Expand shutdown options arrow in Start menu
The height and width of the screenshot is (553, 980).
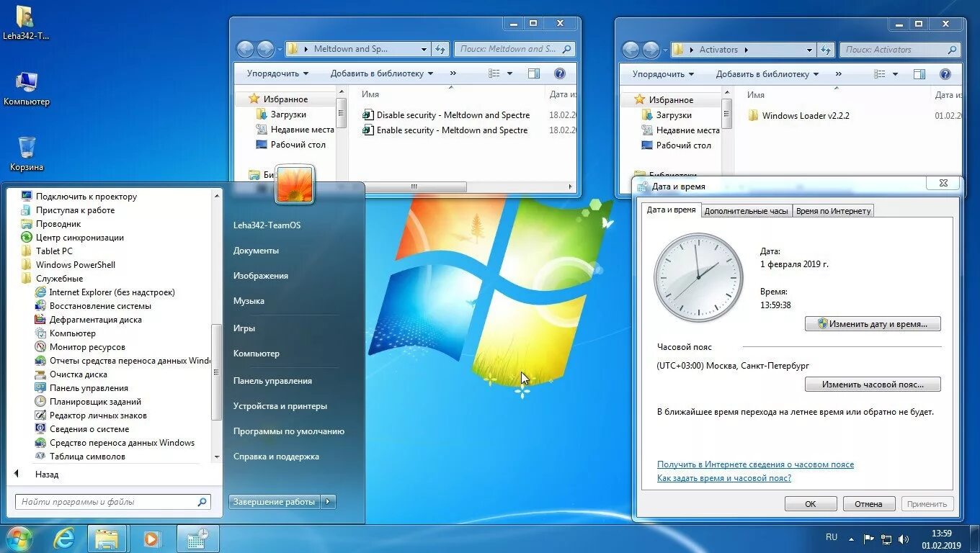point(329,502)
